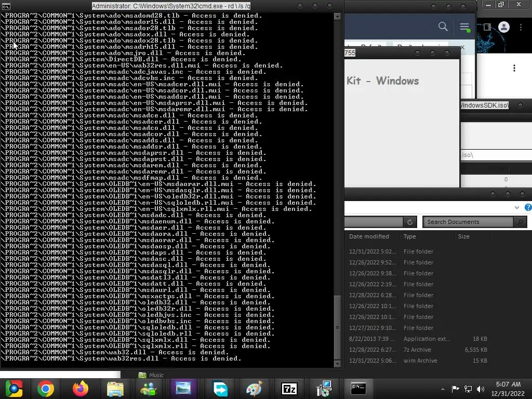Switch to the cmd.exe taskbar button

358,389
